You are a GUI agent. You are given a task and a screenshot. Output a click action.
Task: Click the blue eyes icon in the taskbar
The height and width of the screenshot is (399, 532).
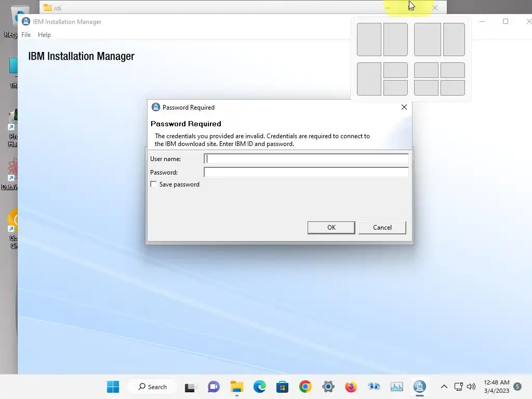pos(374,387)
